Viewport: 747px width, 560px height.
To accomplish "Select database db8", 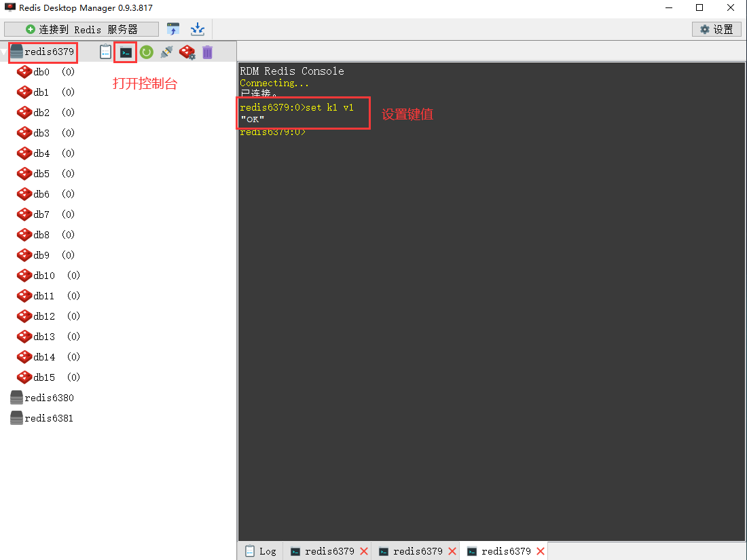I will [x=41, y=235].
